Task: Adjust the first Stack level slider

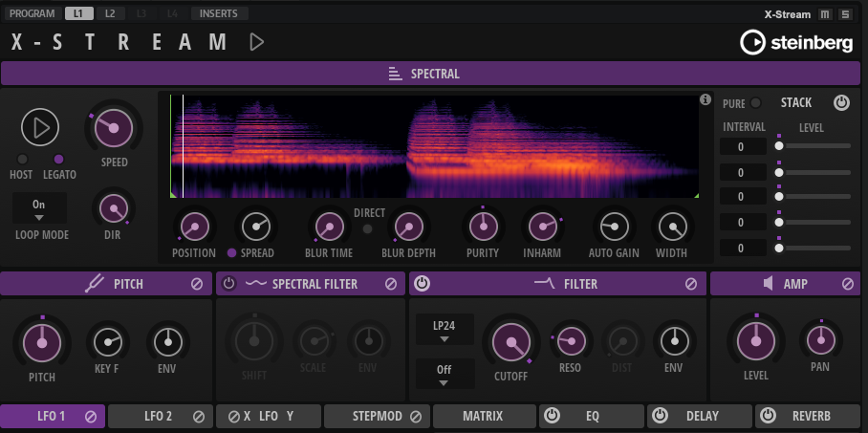Action: pos(780,146)
